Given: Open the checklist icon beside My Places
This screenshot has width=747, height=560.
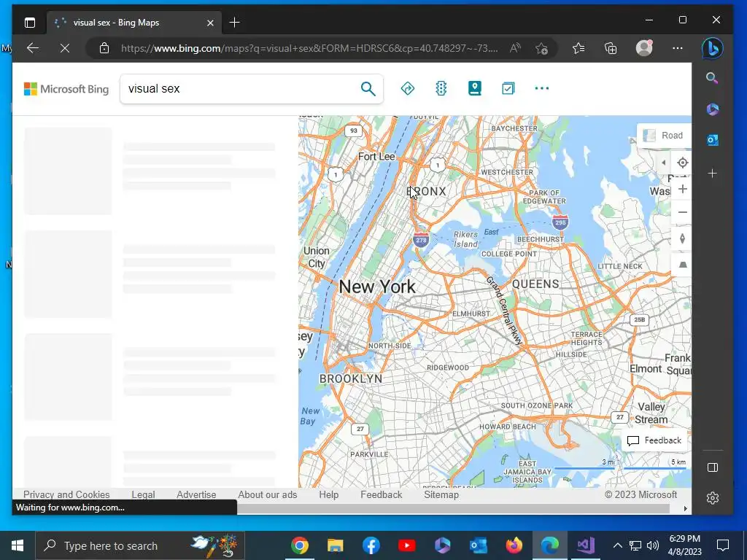Looking at the screenshot, I should [x=508, y=88].
